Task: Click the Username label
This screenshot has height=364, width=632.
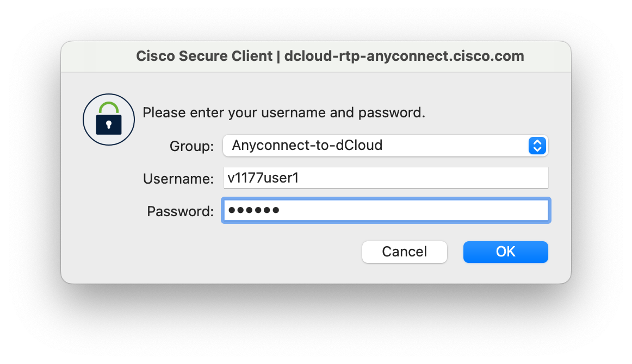Action: point(178,179)
